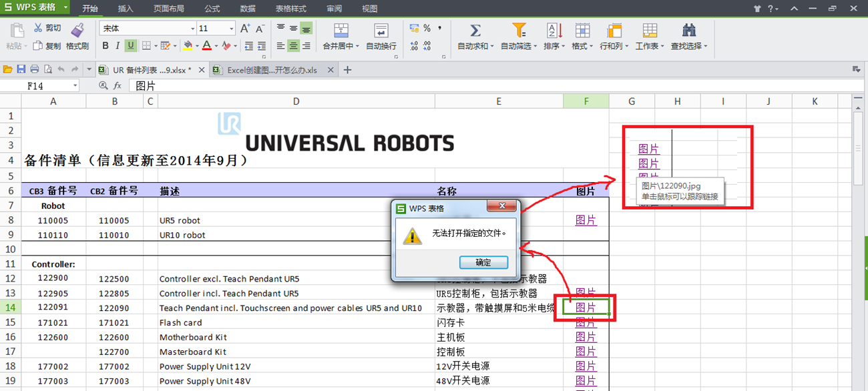
Task: Click the clear eraser icon
Action: 226,46
